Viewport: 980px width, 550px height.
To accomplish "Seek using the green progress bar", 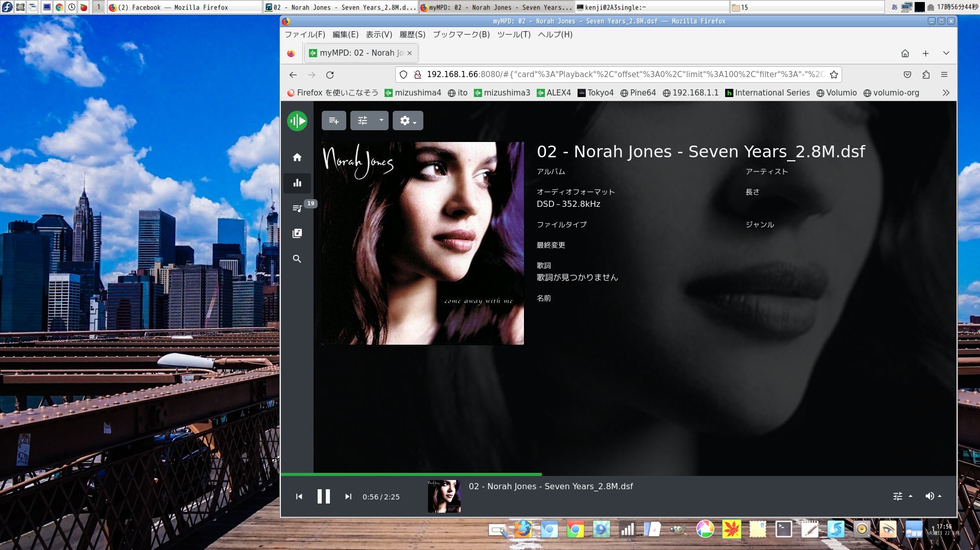I will click(x=618, y=474).
